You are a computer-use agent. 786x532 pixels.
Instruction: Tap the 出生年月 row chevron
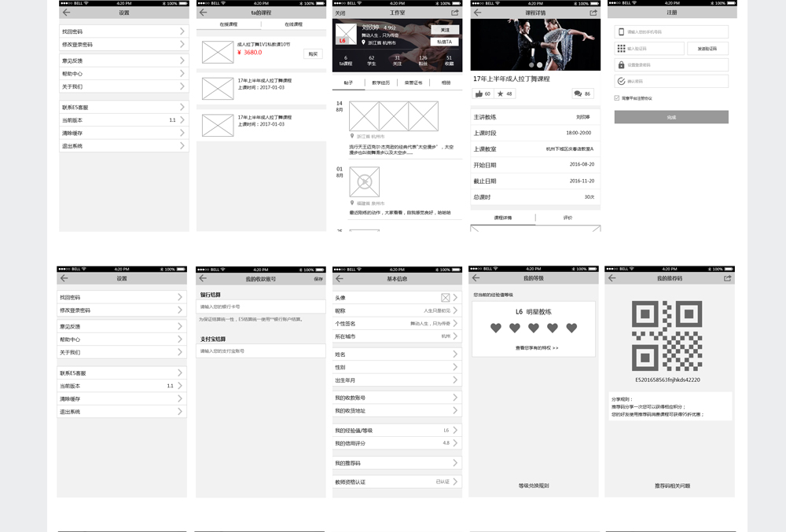click(455, 380)
